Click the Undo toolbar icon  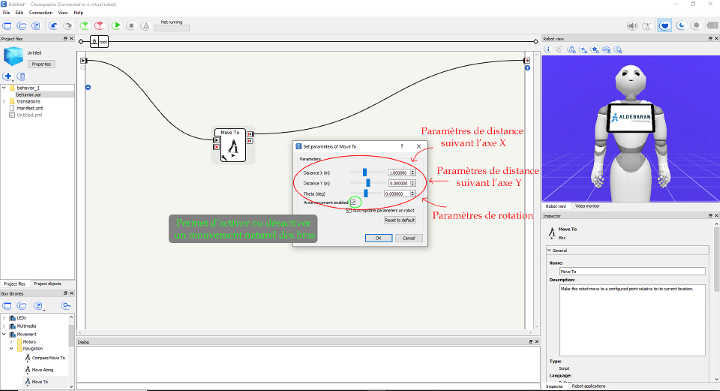pyautogui.click(x=54, y=26)
